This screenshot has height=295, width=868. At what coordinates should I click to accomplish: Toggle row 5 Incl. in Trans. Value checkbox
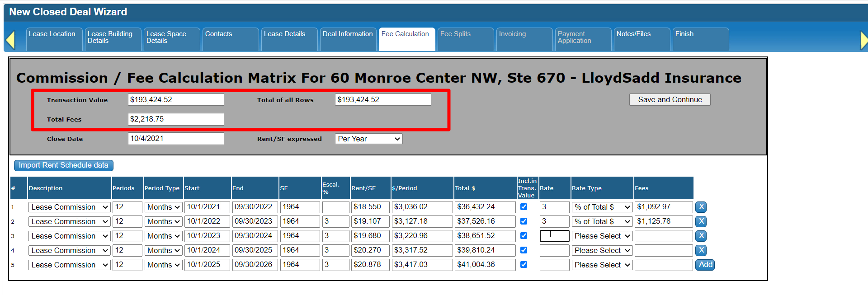(x=524, y=265)
